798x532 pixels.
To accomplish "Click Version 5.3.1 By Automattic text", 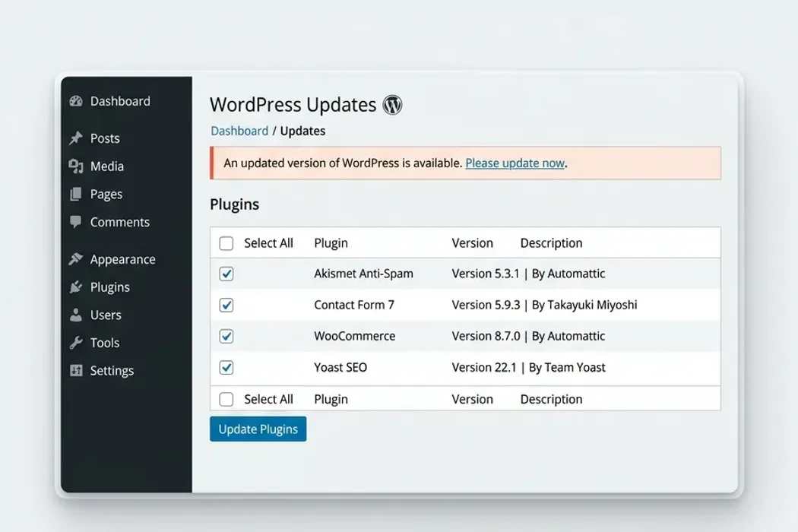I will point(528,274).
